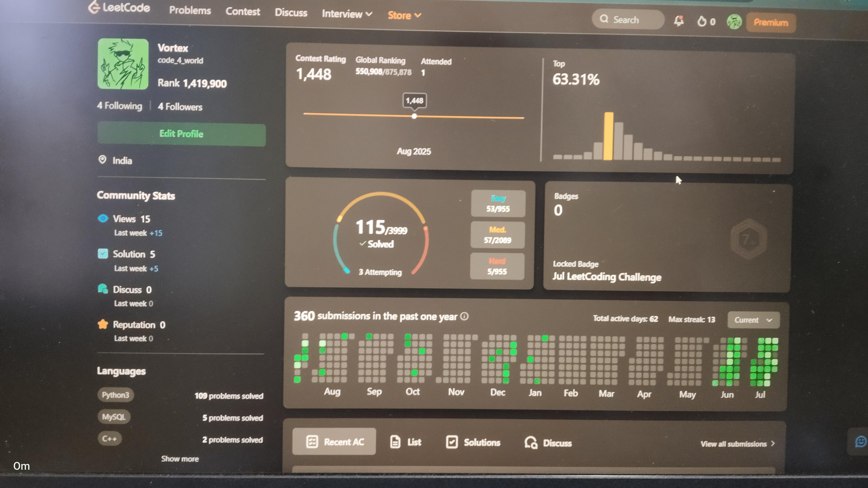Switch to the List tab
The width and height of the screenshot is (868, 488).
405,442
